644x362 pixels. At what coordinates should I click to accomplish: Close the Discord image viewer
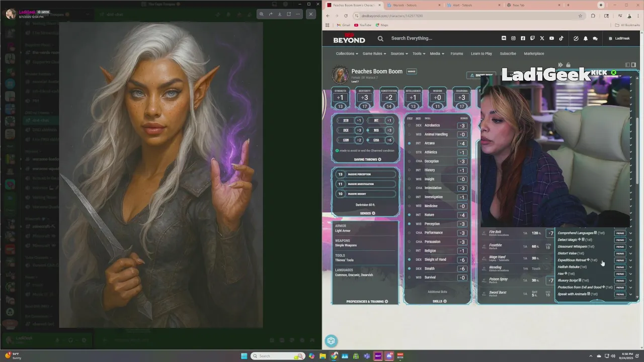pos(311,14)
